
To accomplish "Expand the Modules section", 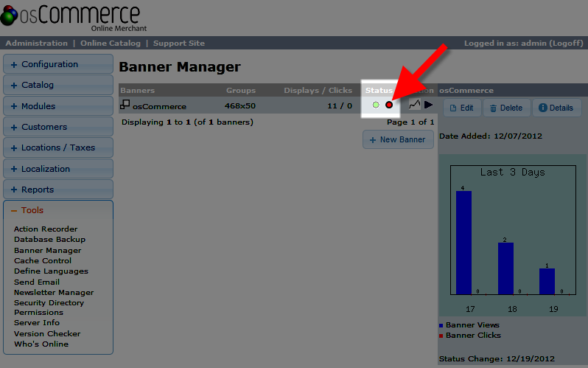I will pos(58,106).
